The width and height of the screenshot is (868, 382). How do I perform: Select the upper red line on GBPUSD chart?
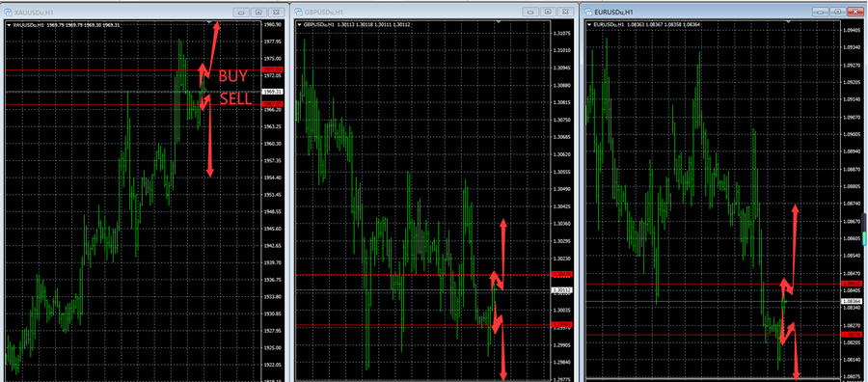[423, 275]
